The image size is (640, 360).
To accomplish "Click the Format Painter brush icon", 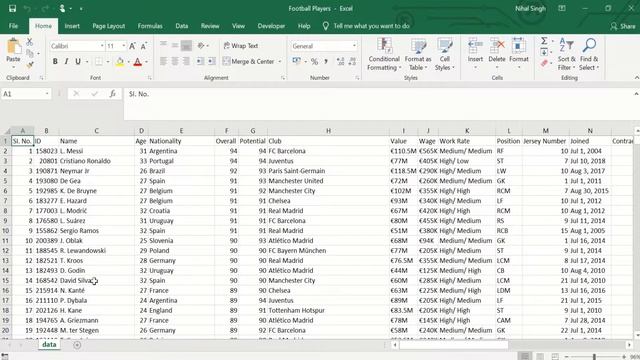I will tap(30, 65).
